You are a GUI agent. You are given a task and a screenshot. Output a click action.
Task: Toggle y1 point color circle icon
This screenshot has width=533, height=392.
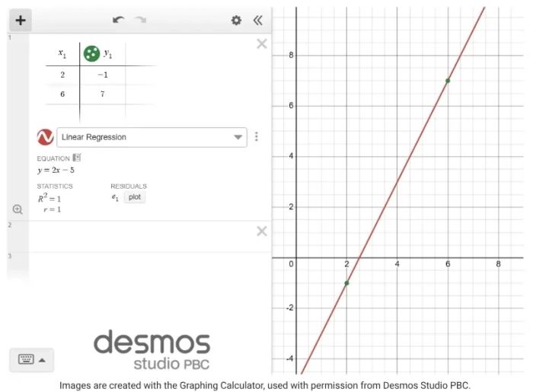(91, 54)
